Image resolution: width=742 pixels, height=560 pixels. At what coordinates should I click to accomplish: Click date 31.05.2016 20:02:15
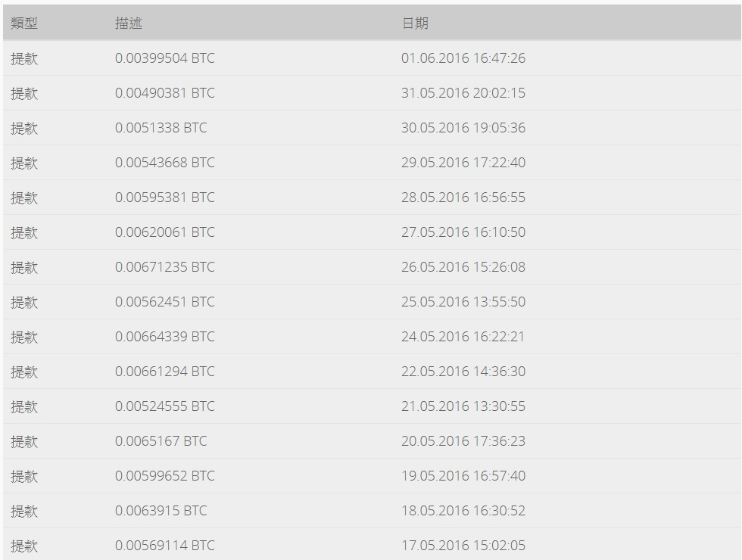[463, 92]
